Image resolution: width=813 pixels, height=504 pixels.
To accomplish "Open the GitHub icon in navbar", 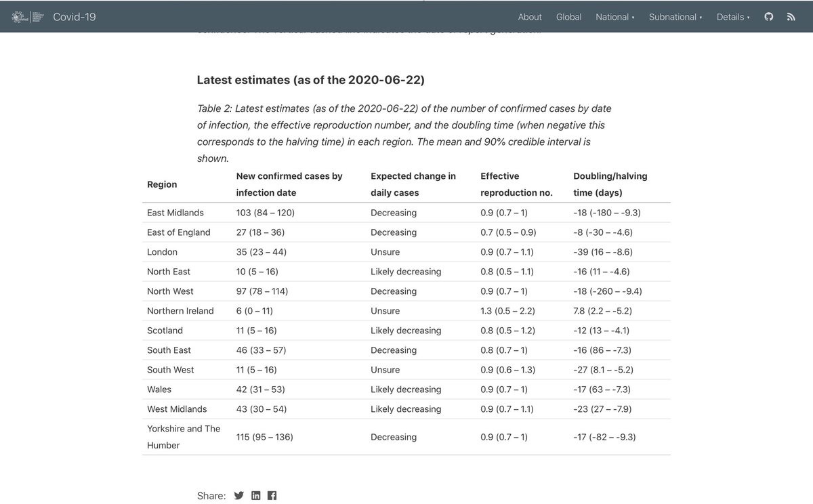I will pyautogui.click(x=768, y=17).
